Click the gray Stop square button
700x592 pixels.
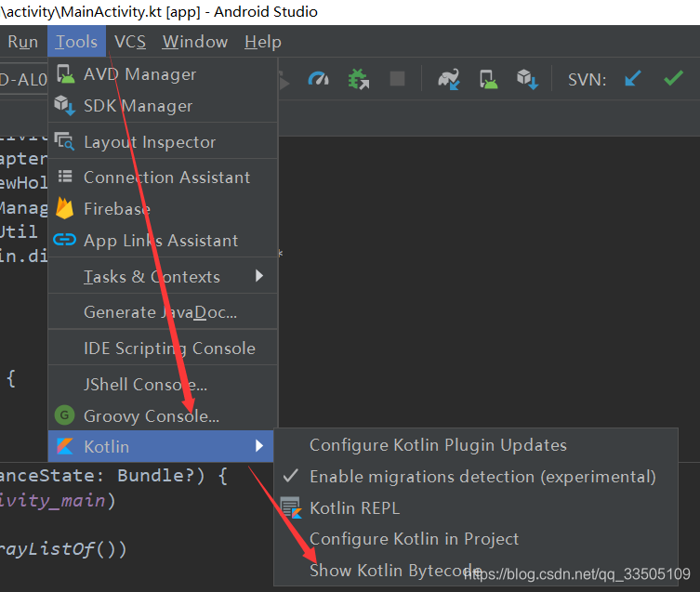coord(397,79)
